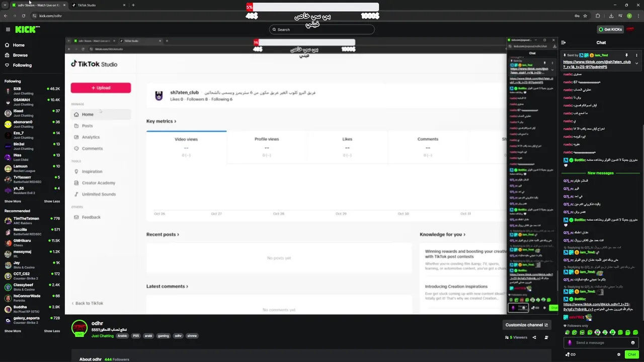
Task: Click the Kick search field
Action: pos(322,30)
